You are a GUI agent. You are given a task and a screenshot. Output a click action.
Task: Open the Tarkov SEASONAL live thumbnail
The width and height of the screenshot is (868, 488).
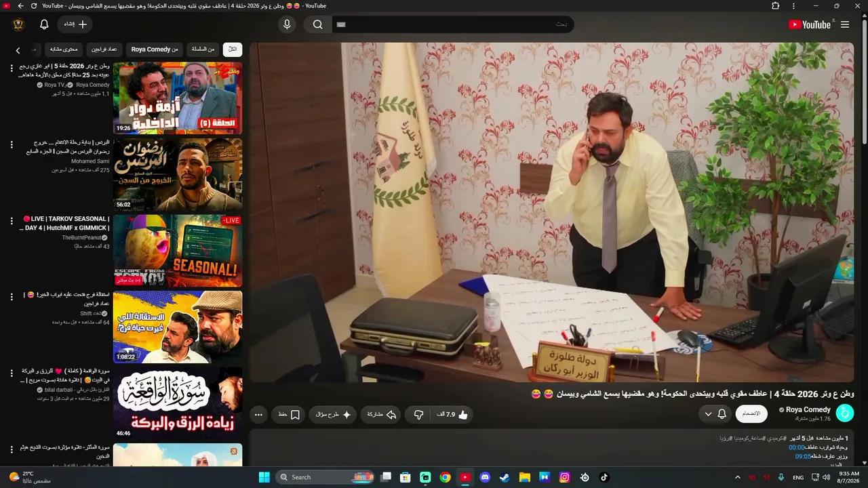pos(178,251)
